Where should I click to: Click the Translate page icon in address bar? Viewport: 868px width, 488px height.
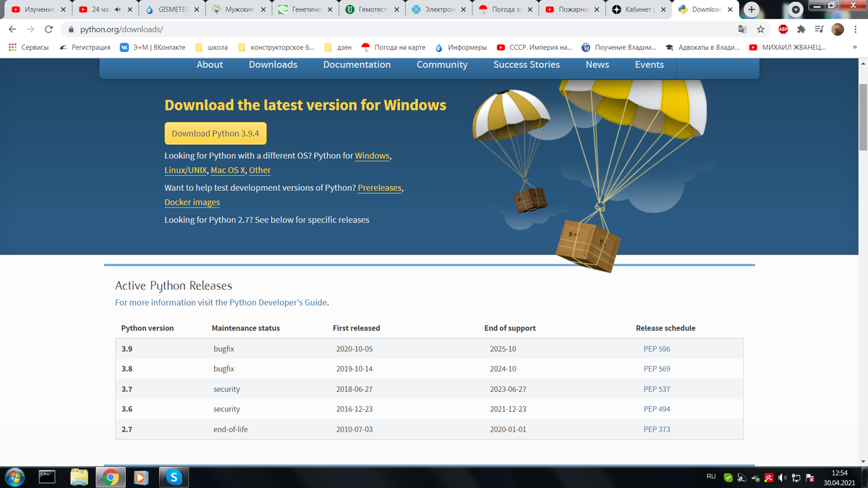742,30
